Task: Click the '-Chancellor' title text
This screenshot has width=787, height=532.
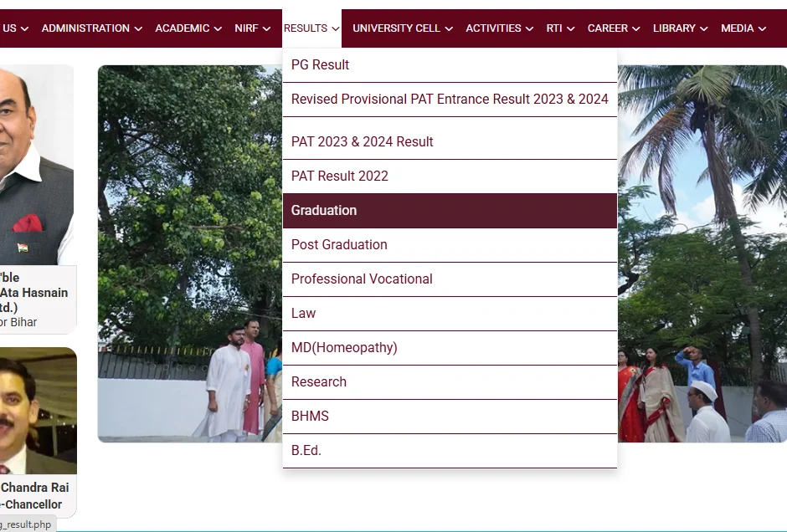Action: pyautogui.click(x=31, y=504)
